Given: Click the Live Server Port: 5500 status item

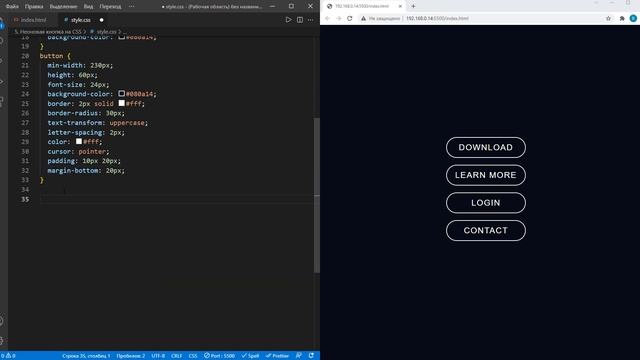Looking at the screenshot, I should (x=220, y=356).
